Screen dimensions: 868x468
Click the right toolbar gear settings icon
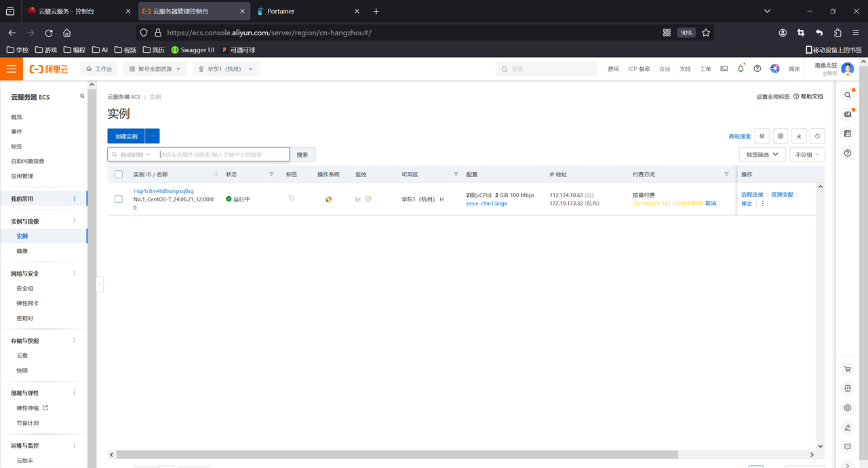[x=848, y=408]
